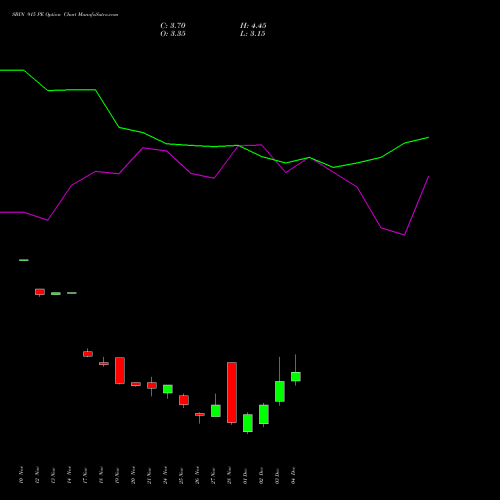Click the 03 Dec date label

tap(277, 475)
